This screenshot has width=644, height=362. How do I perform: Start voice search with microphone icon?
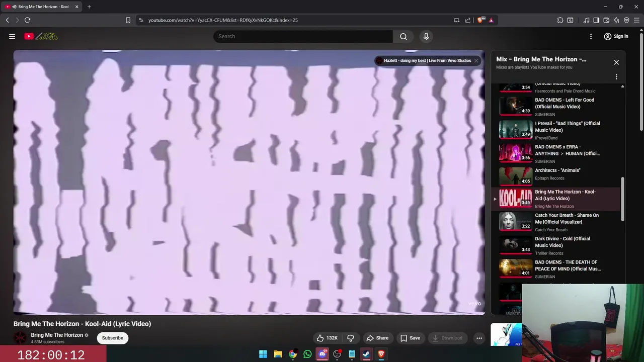(x=426, y=36)
